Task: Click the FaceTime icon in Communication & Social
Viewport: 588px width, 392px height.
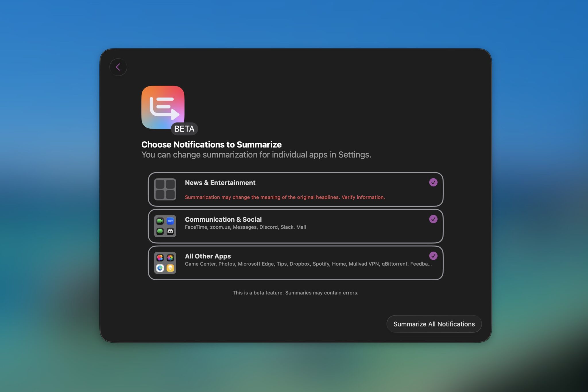Action: click(x=160, y=221)
